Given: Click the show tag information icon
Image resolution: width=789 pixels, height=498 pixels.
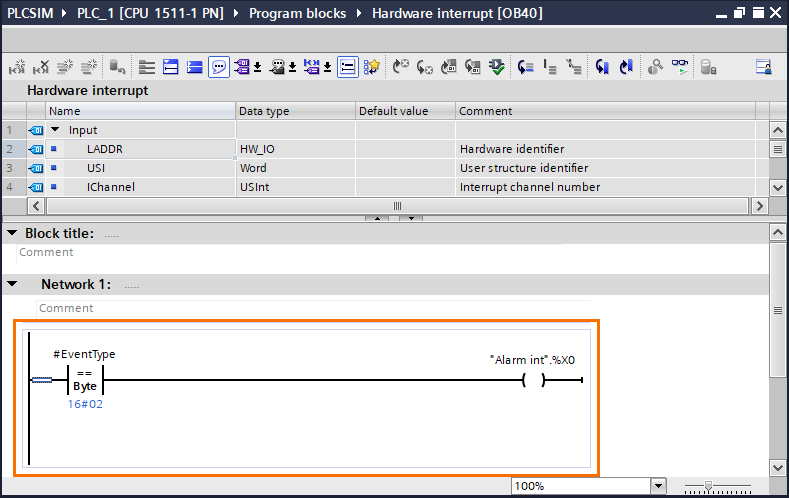Looking at the screenshot, I should [x=277, y=67].
